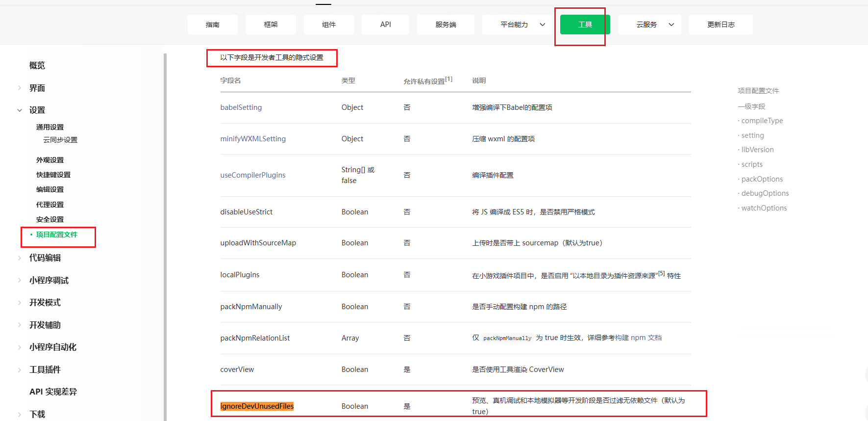Open the 更新日志 tab

(721, 25)
